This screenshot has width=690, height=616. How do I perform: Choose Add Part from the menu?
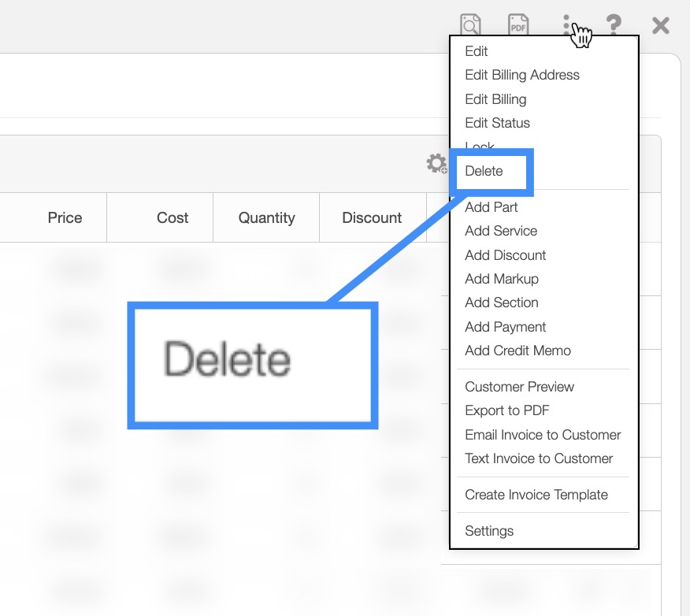point(491,207)
